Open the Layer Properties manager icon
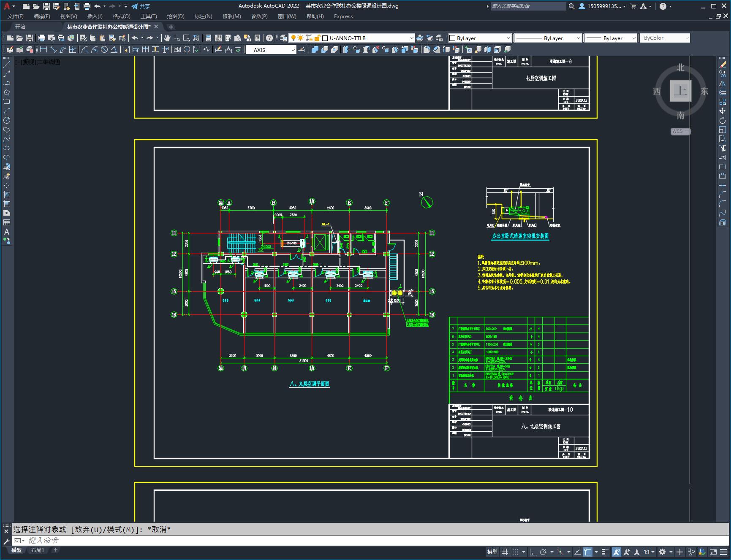Screen dimensions: 731x560 283,38
